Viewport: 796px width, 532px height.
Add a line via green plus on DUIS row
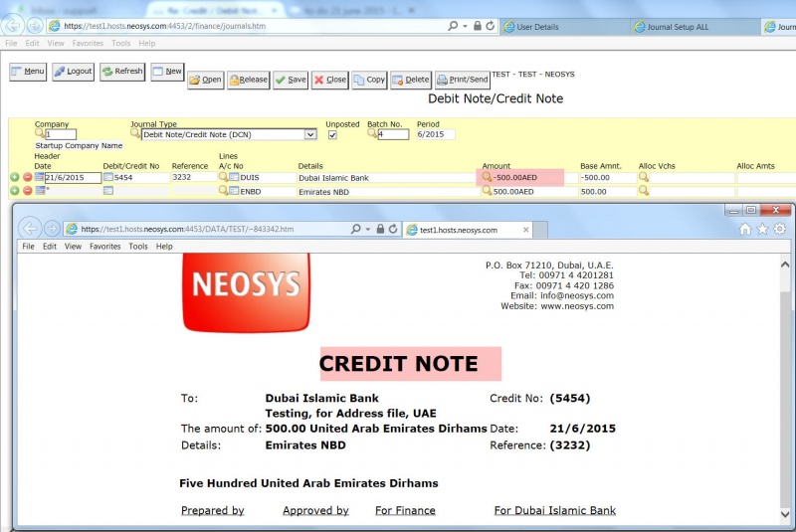click(x=15, y=177)
